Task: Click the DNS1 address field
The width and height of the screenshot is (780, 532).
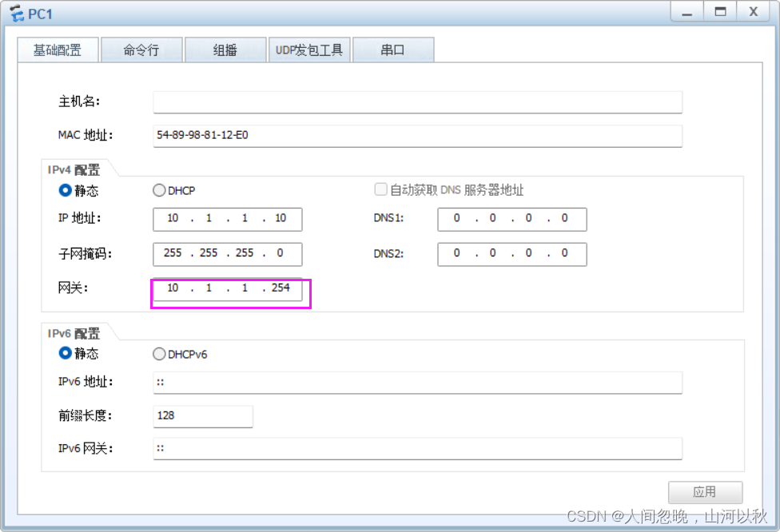Action: tap(511, 219)
